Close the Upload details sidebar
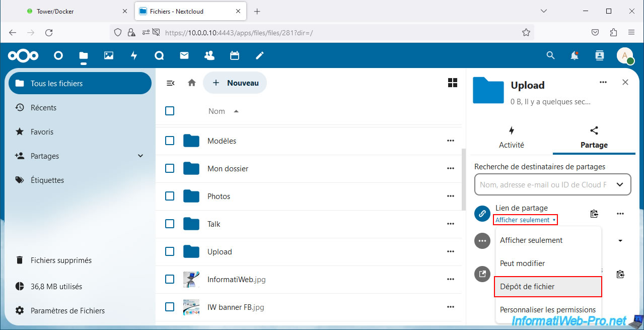The height and width of the screenshot is (330, 644). (x=625, y=82)
